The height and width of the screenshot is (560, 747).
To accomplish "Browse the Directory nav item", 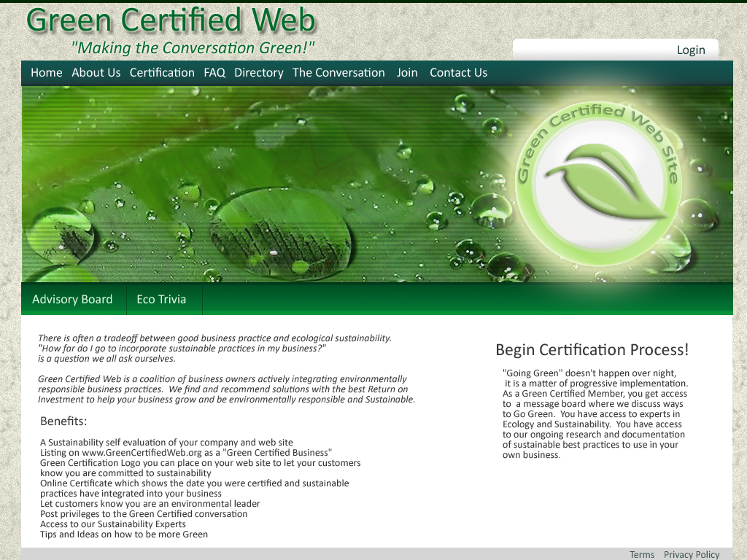I will click(259, 73).
